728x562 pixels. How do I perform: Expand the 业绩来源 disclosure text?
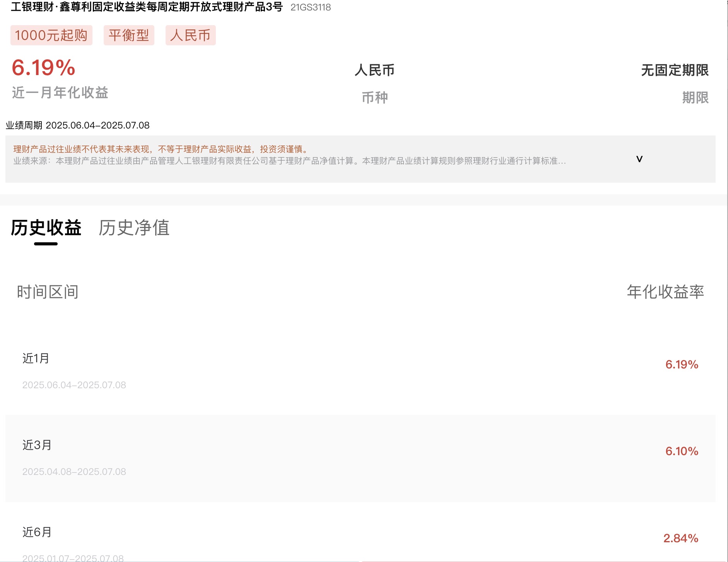(x=639, y=158)
